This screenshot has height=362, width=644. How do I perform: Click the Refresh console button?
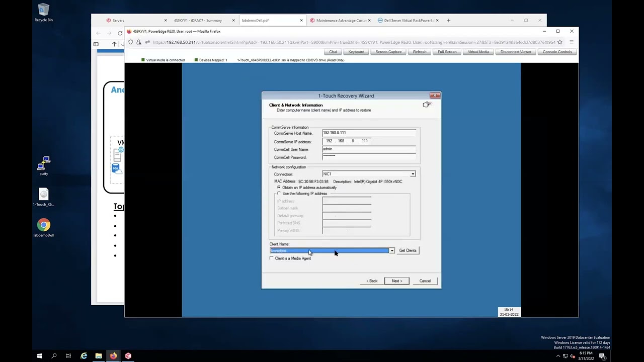[420, 52]
